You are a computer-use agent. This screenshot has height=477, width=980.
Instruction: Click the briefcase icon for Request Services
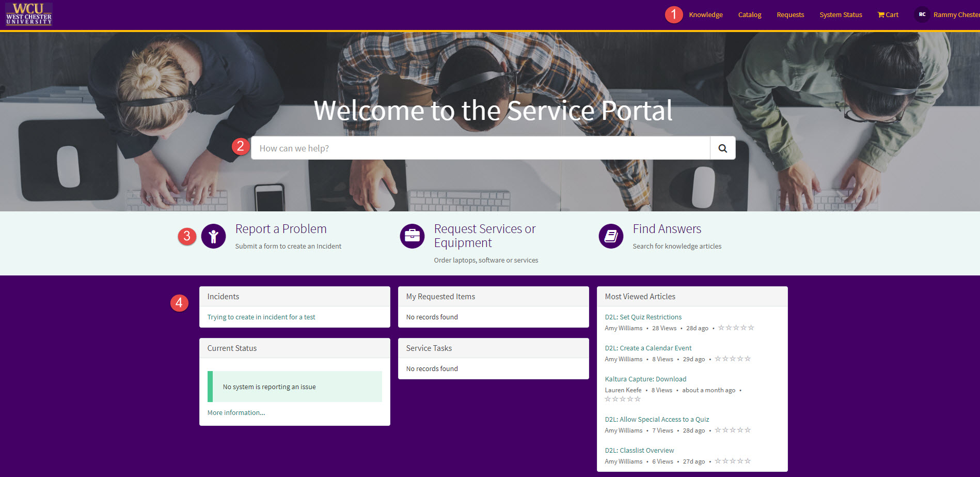412,236
